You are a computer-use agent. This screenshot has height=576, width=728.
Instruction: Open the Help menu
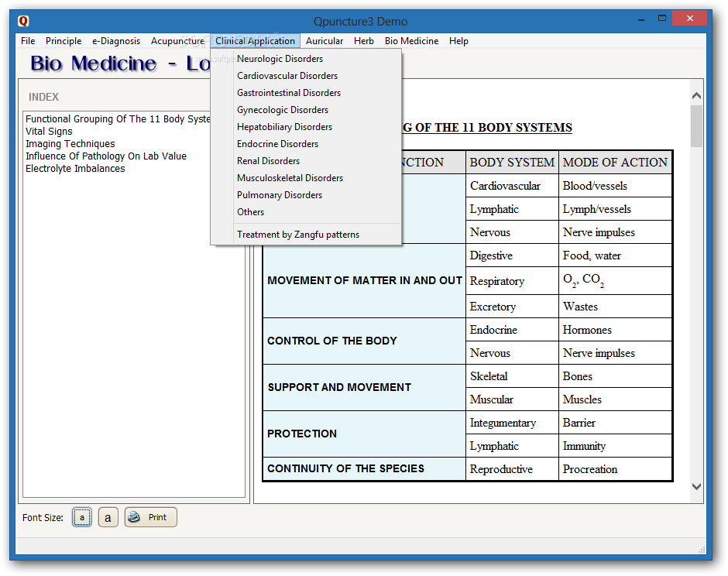[458, 41]
